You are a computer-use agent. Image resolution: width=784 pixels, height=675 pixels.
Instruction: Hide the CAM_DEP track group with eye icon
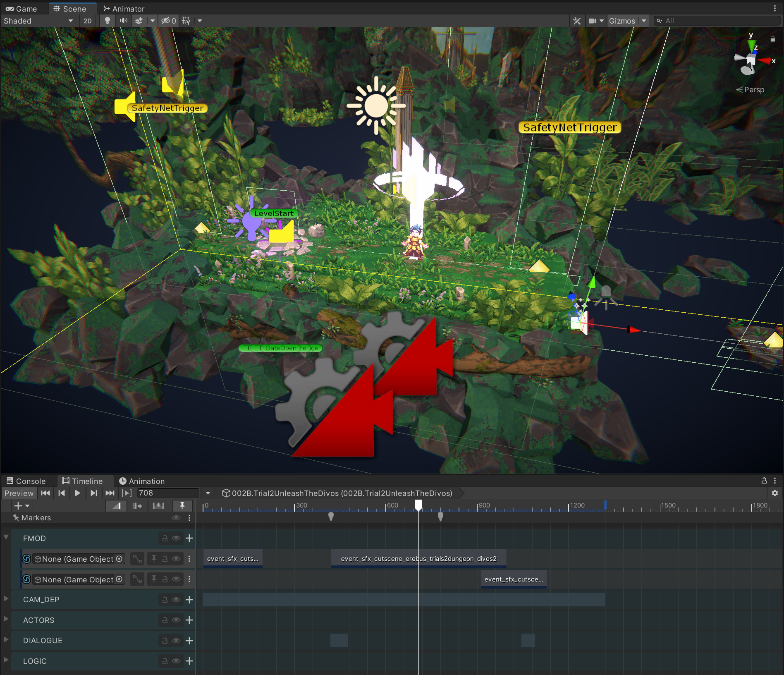coord(176,600)
